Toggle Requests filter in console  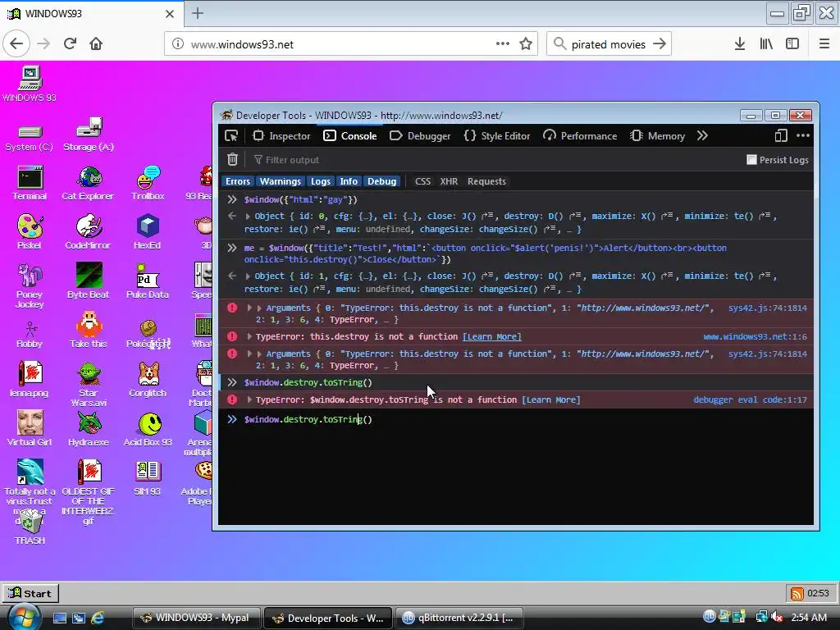click(486, 181)
